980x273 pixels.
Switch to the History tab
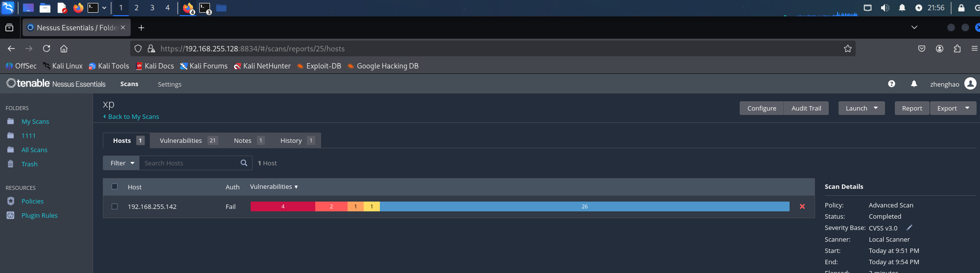pos(297,140)
